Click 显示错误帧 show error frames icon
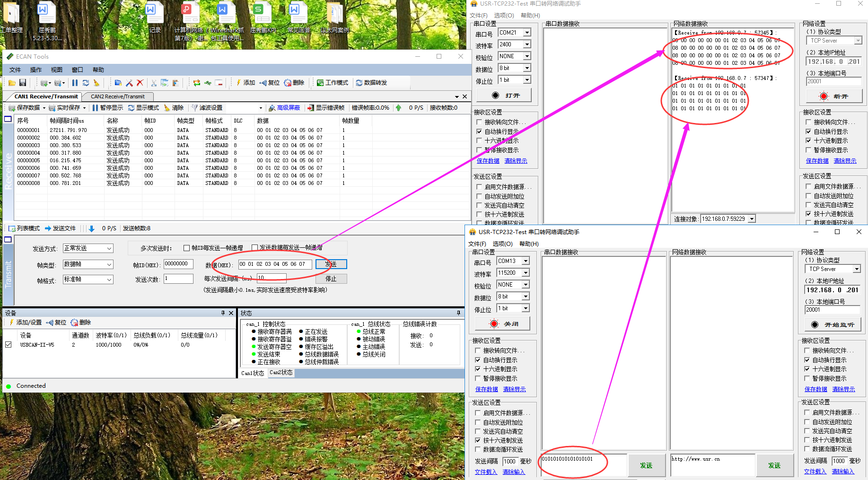This screenshot has height=480, width=868. (x=326, y=108)
